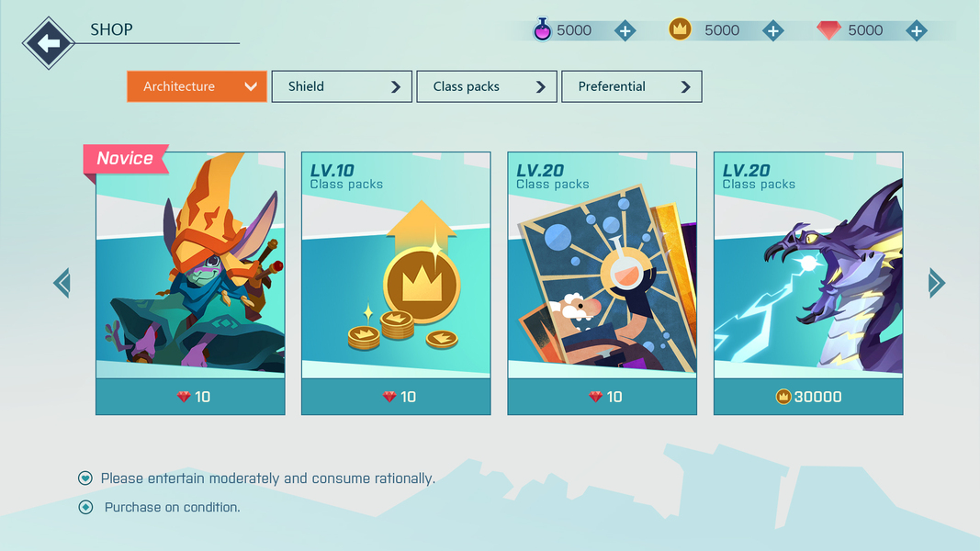Go to previous shop page arrow
This screenshot has height=551, width=980.
point(62,283)
